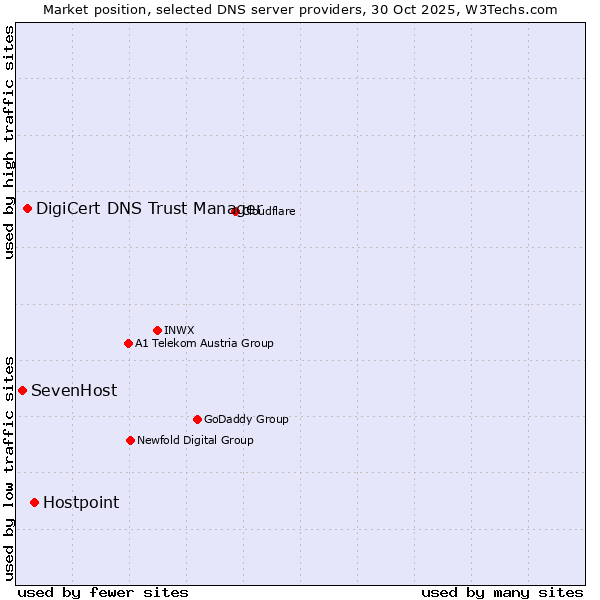Click the chart title mentioning W3Techs.com
This screenshot has width=600, height=600.
[300, 9]
